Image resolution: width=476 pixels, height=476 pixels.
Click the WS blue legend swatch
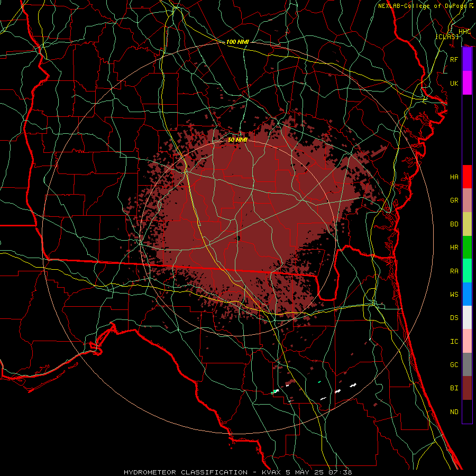[467, 294]
